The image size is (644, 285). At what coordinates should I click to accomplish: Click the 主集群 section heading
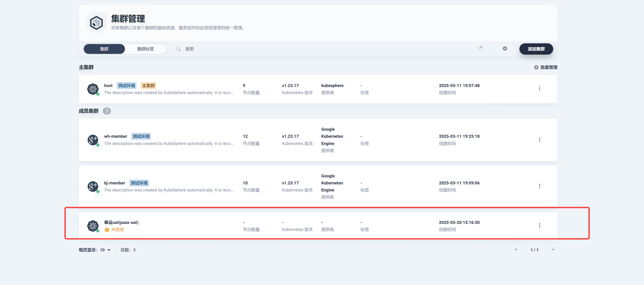(x=86, y=67)
